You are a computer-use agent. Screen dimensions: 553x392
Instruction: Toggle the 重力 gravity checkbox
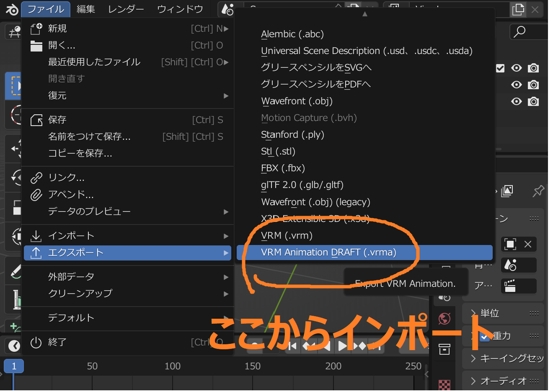pos(485,336)
